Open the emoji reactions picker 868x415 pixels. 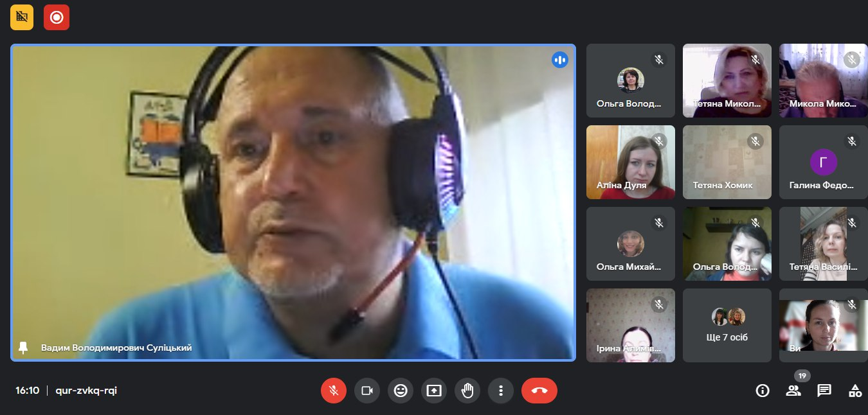[401, 390]
